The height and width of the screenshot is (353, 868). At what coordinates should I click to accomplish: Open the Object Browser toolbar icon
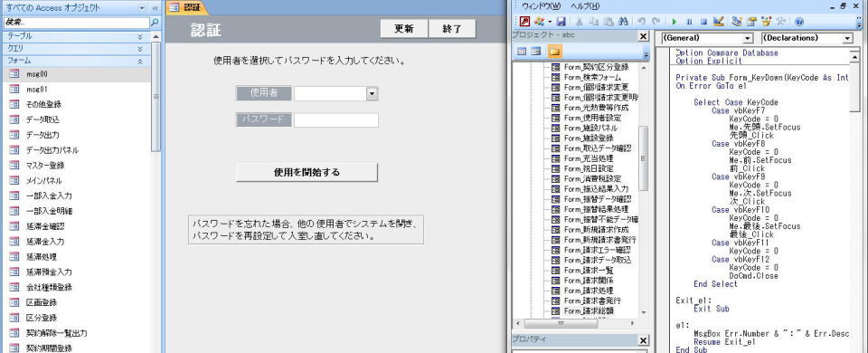pyautogui.click(x=767, y=22)
